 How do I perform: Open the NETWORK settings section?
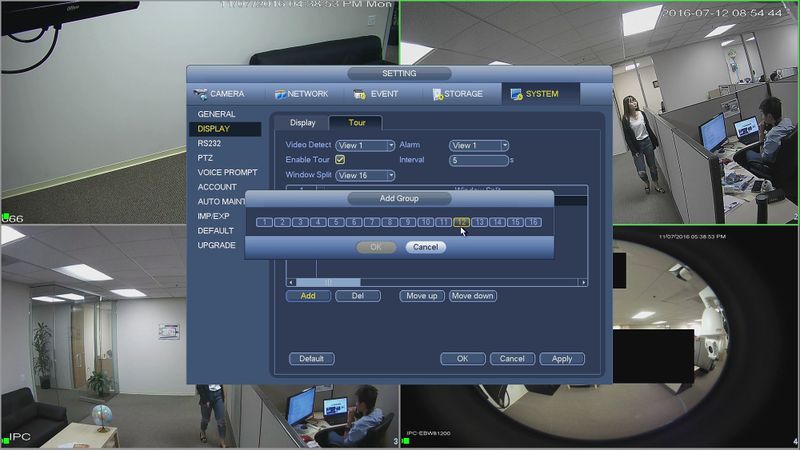(302, 94)
